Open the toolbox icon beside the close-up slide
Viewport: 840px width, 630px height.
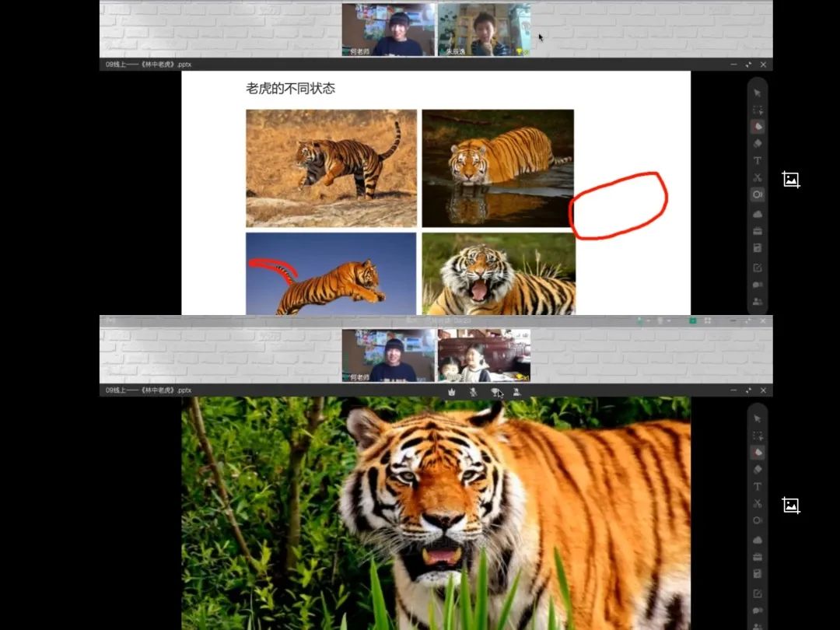pyautogui.click(x=758, y=557)
